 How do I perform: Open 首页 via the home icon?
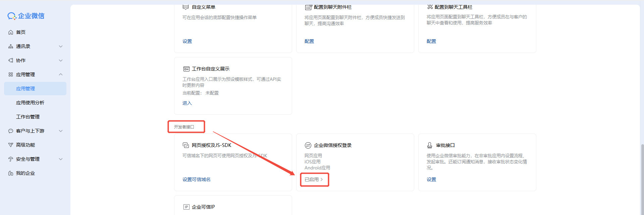pos(11,32)
